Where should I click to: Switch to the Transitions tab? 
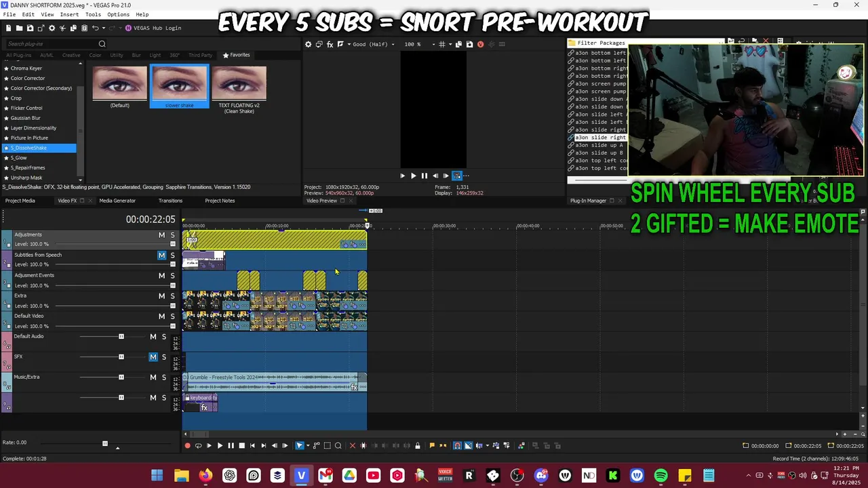click(x=170, y=201)
